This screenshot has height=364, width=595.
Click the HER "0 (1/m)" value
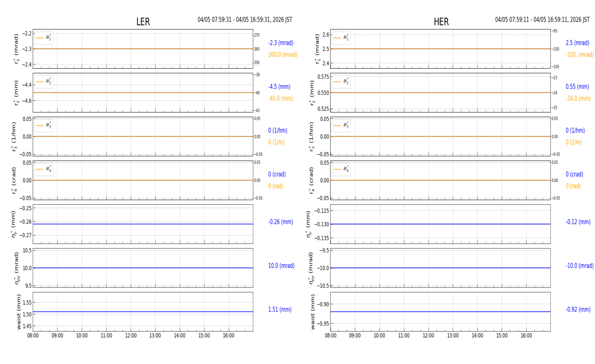pyautogui.click(x=574, y=142)
